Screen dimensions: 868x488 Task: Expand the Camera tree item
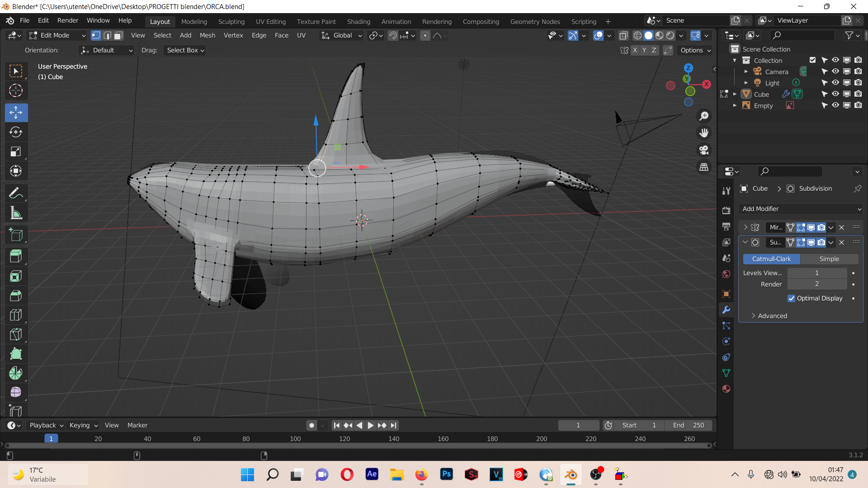tap(746, 71)
